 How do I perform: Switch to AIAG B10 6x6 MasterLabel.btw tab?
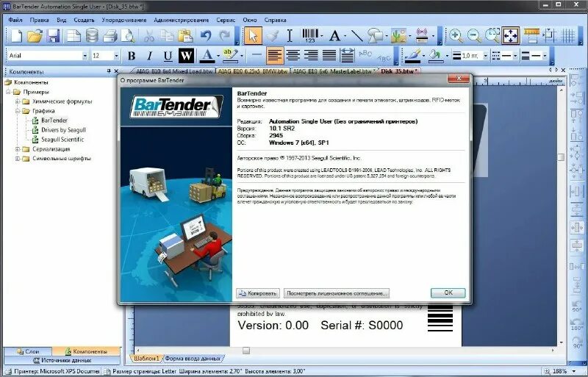click(332, 71)
